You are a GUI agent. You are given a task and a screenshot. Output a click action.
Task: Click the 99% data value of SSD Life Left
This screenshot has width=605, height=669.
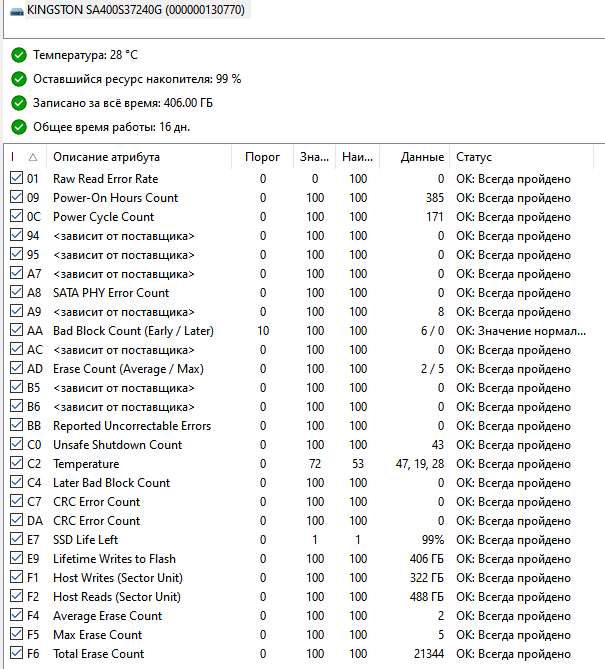(x=433, y=540)
